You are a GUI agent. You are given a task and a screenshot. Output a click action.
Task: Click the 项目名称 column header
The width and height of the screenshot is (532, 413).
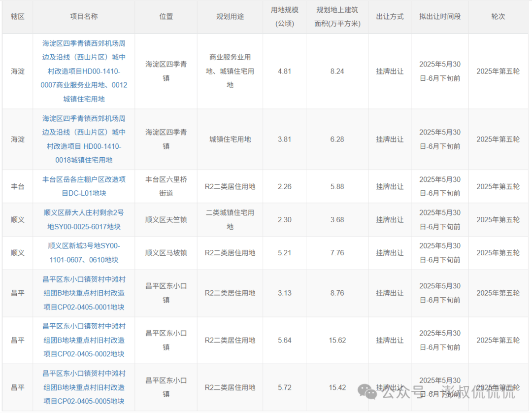click(84, 16)
